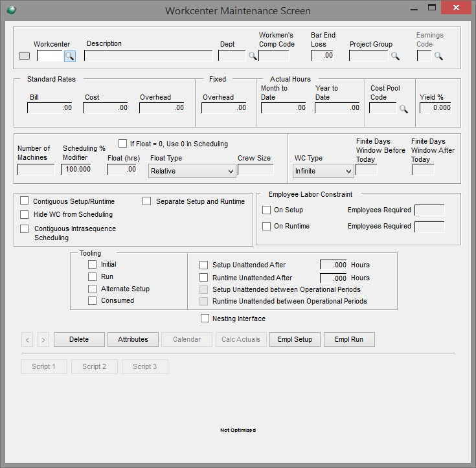Click the Fixed Overhead field
Screen dimensions: 476x468
[x=224, y=108]
